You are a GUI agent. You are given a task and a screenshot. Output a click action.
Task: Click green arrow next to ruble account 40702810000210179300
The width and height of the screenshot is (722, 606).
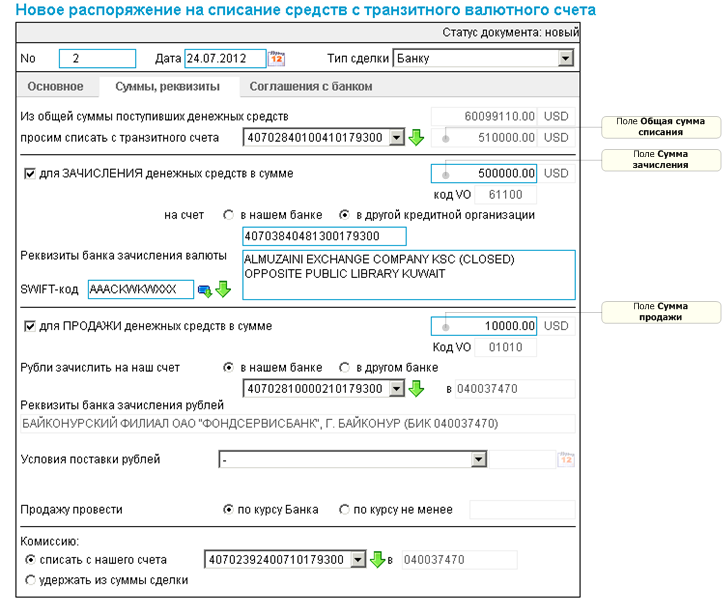coord(416,389)
